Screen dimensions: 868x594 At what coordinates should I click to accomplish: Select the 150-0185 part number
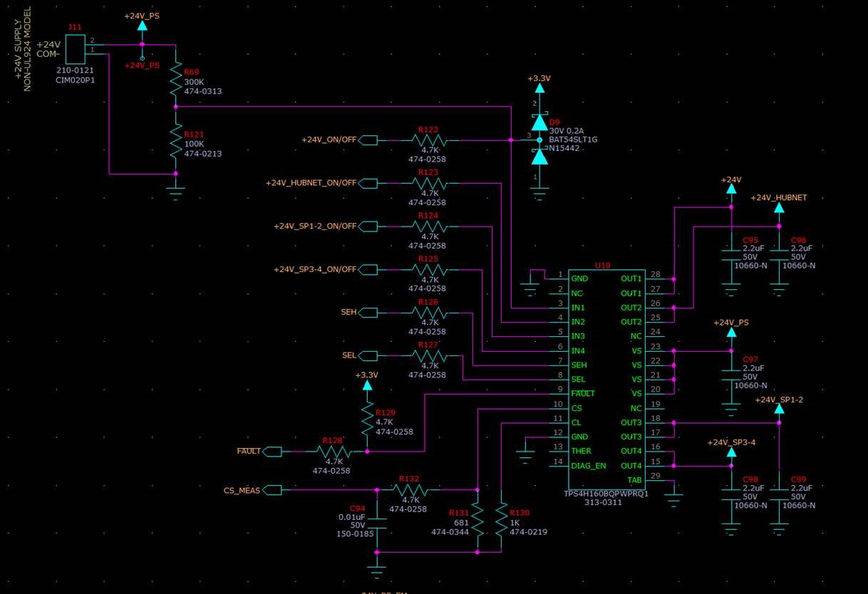(356, 534)
